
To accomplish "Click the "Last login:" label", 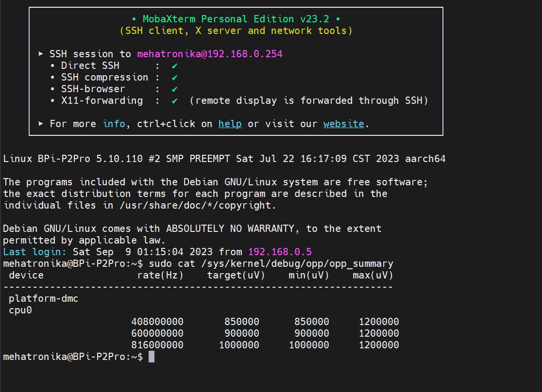I will click(35, 252).
